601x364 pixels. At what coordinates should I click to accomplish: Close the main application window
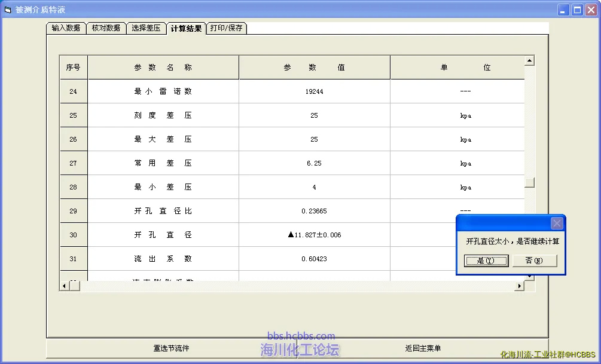click(591, 10)
